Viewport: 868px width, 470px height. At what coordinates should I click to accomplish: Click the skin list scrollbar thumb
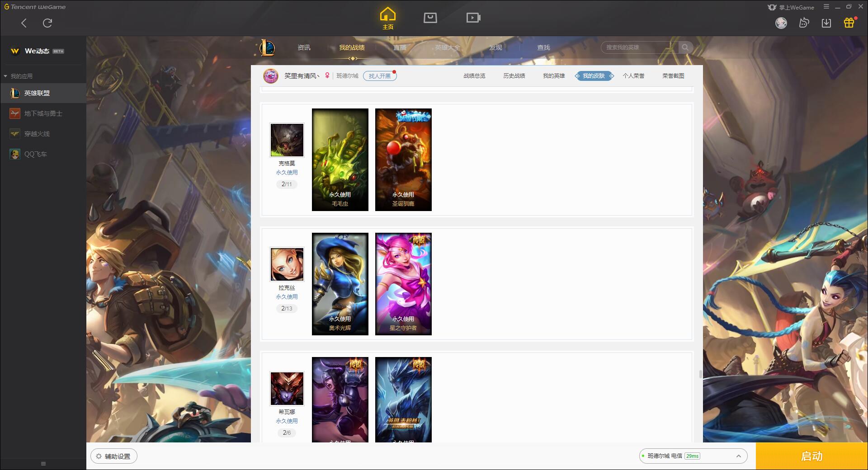[700, 374]
